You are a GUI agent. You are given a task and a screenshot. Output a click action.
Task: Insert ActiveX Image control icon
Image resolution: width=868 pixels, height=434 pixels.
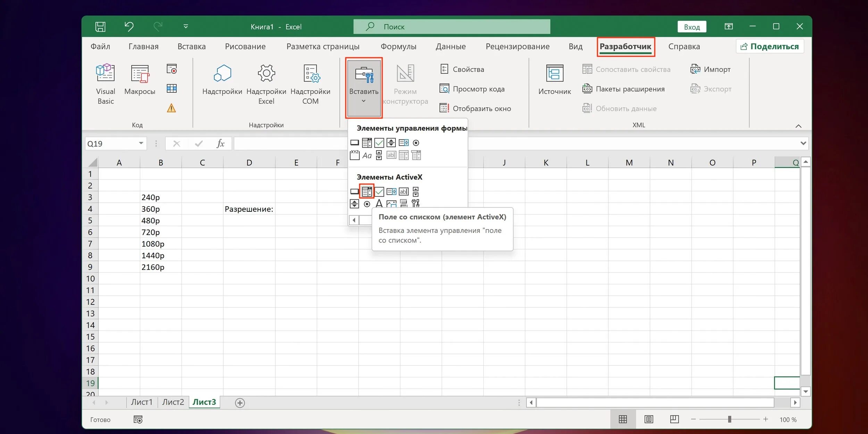391,204
